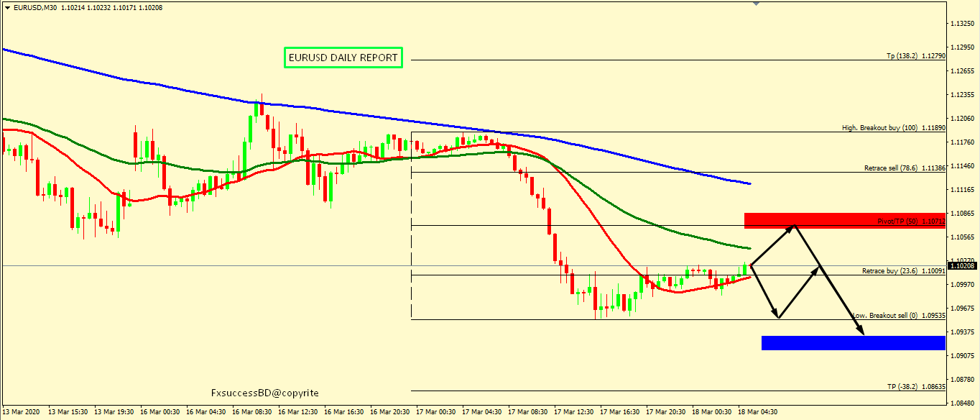Select the vertical dashed Fibonacci anchor line
980x420 pixels.
point(411,230)
